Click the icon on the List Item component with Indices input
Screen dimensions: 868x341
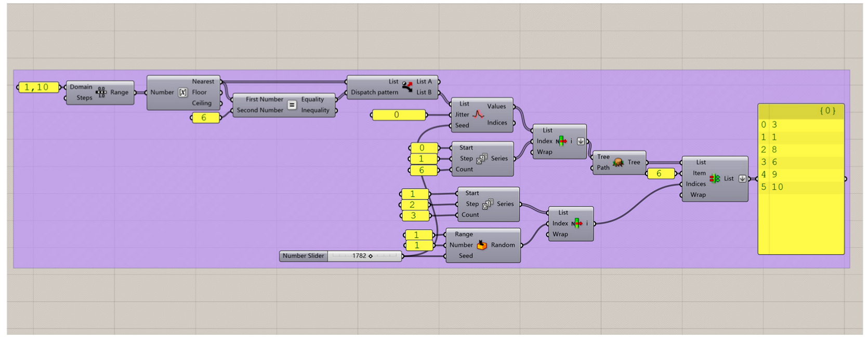tap(715, 179)
